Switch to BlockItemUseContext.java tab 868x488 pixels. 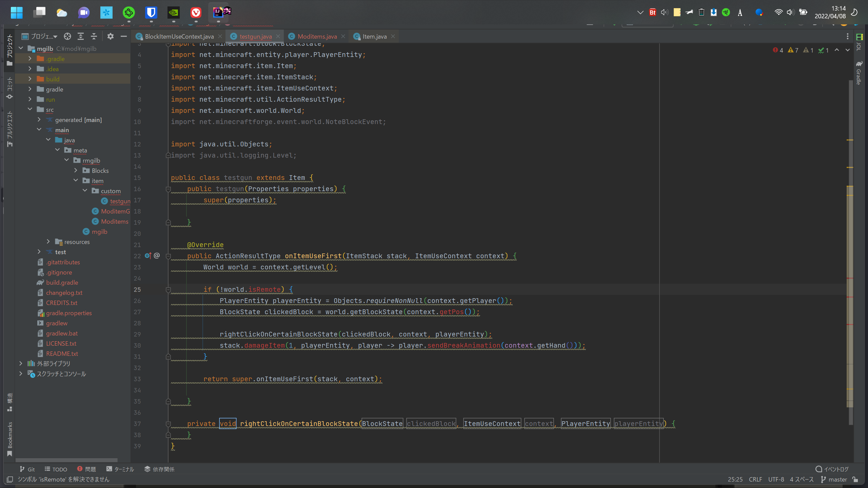tap(179, 36)
